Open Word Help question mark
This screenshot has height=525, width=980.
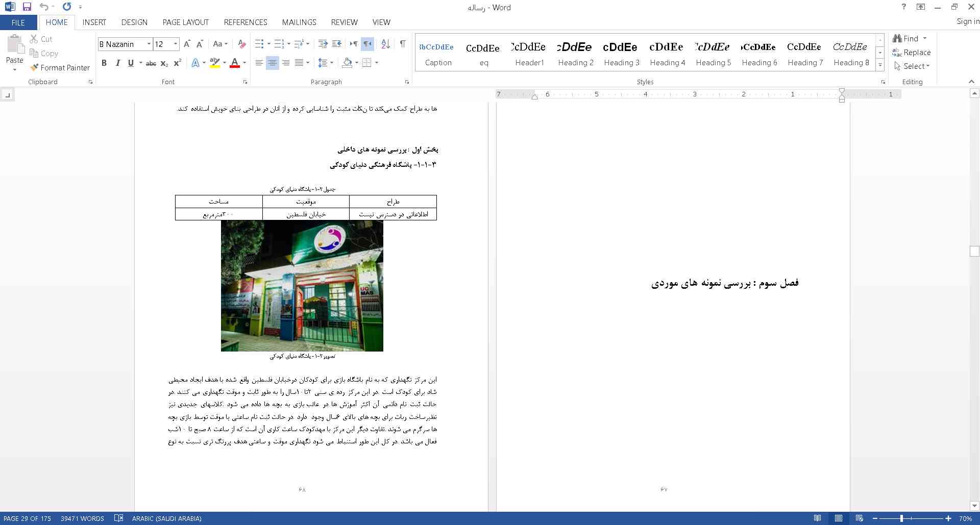[904, 7]
